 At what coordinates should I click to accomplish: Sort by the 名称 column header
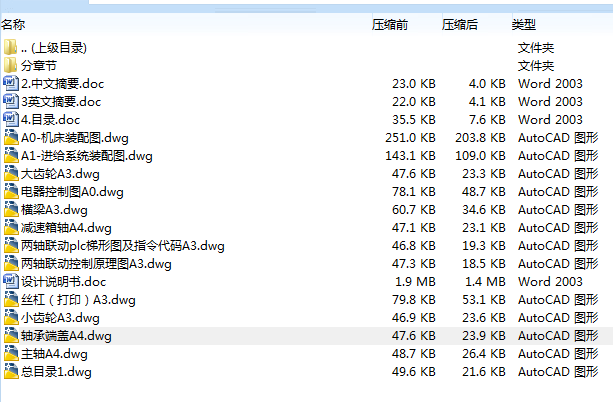point(13,25)
